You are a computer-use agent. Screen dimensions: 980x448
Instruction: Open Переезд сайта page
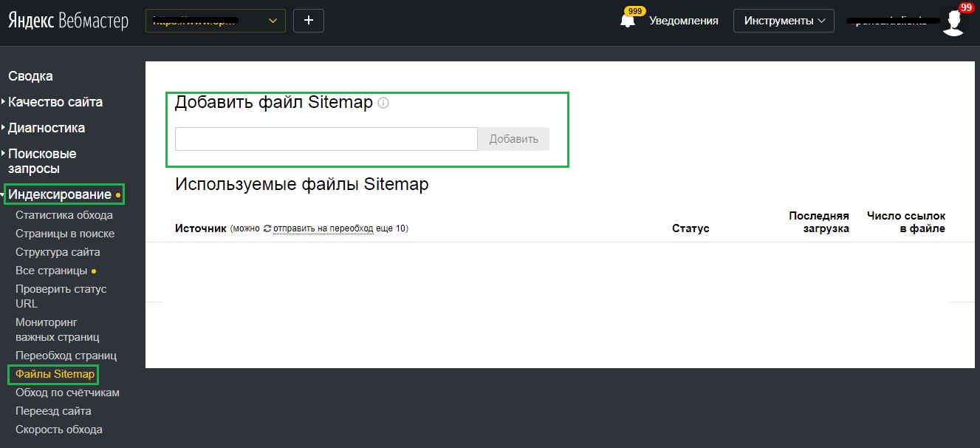(x=53, y=411)
